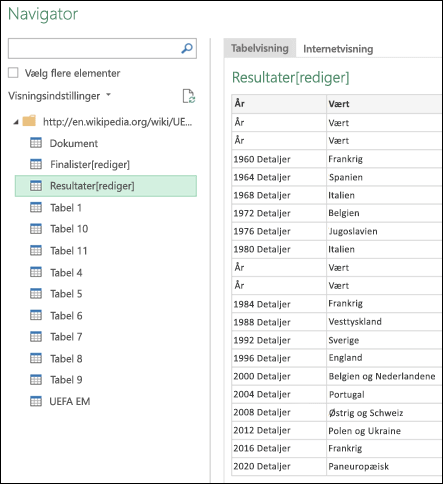Screen dimensions: 443x484
Task: Click the table icon beside Tabel 11
Action: point(36,250)
